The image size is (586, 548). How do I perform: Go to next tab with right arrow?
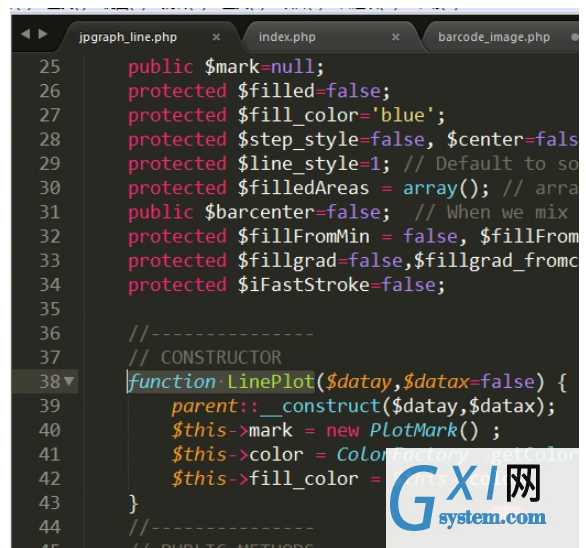point(43,34)
